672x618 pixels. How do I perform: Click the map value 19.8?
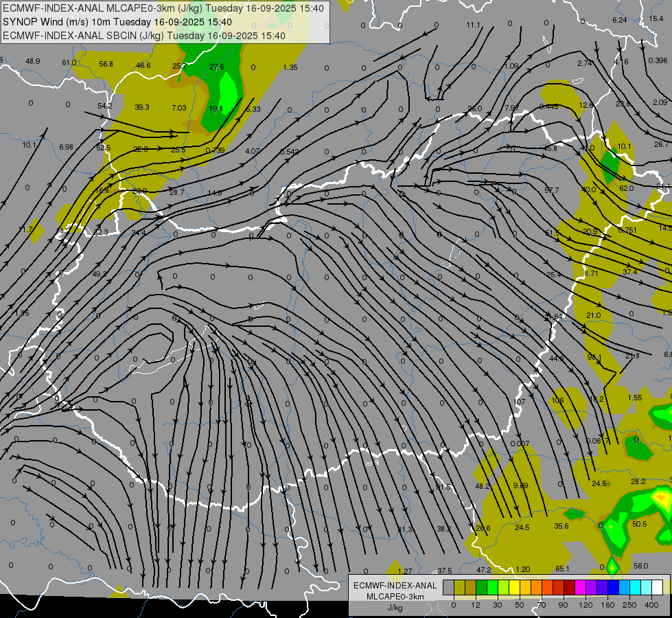coord(216,108)
